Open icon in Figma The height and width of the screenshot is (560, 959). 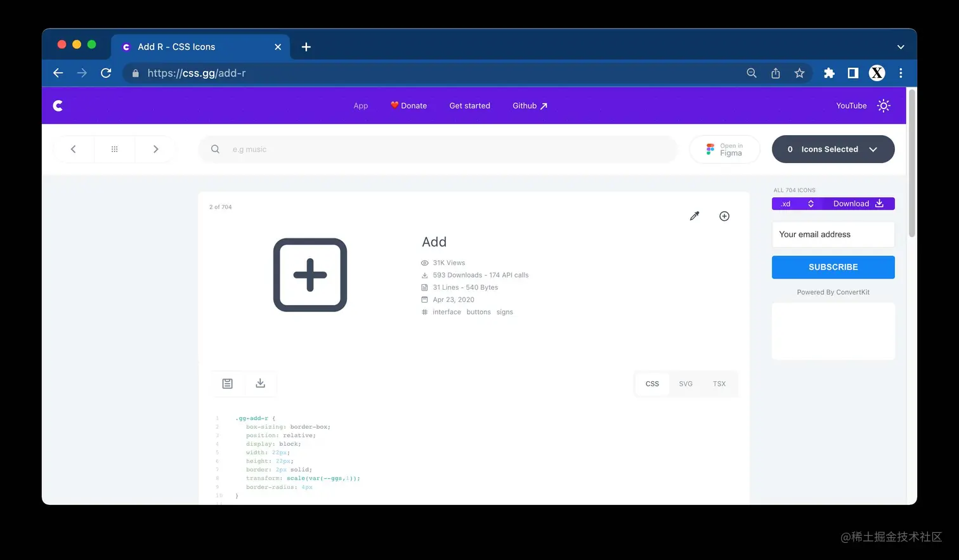point(724,149)
